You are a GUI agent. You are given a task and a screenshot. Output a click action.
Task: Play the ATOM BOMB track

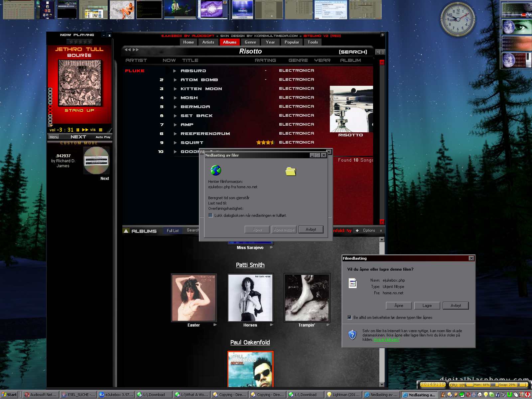pos(175,80)
